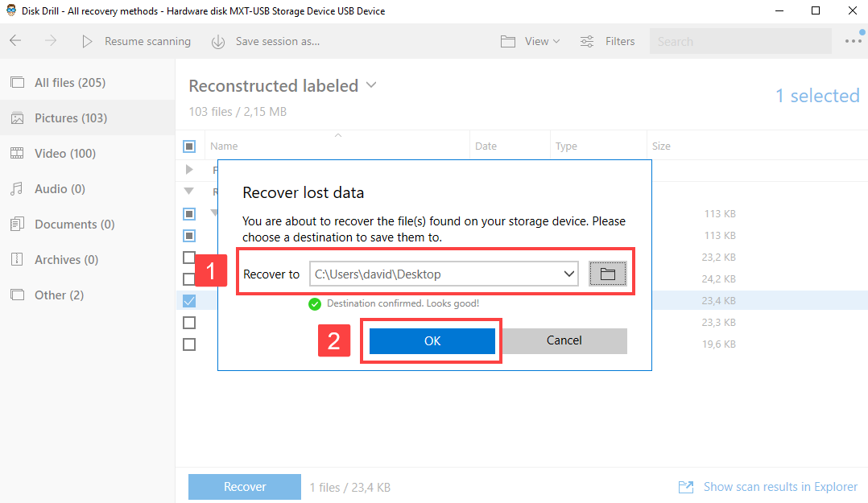Expand the Reconstructed labeled dropdown
The height and width of the screenshot is (503, 868).
click(371, 85)
